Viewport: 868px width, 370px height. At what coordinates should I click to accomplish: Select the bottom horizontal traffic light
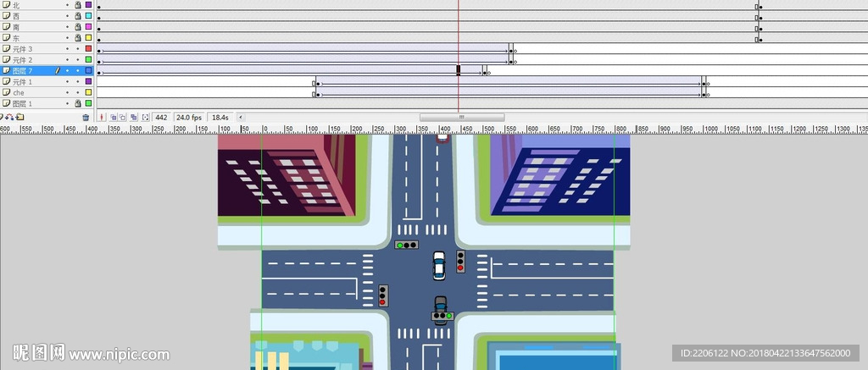click(x=442, y=317)
